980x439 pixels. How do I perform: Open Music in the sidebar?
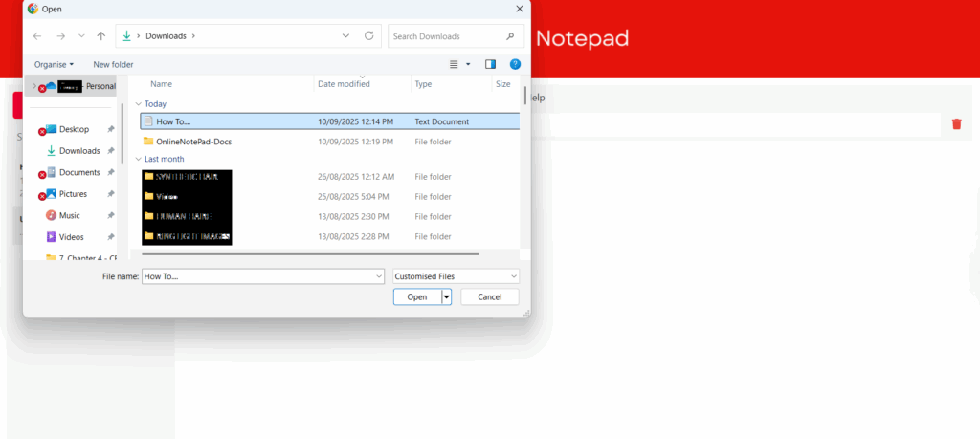[69, 215]
